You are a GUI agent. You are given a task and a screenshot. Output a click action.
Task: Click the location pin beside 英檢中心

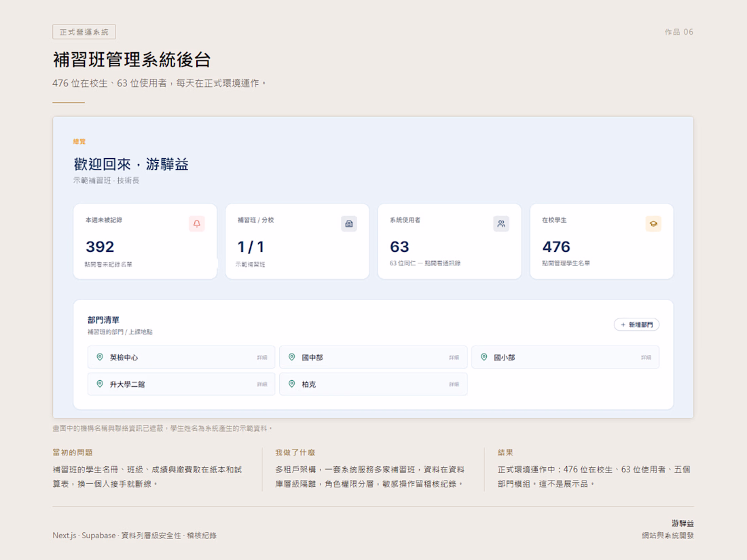(x=100, y=356)
